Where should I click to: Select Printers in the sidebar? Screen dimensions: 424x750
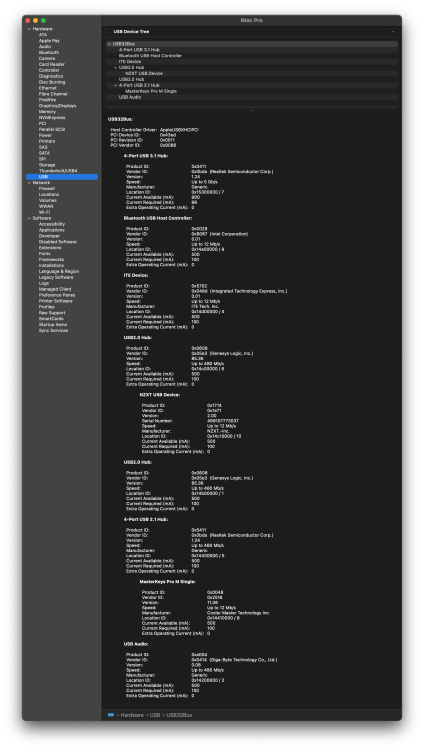pyautogui.click(x=47, y=141)
